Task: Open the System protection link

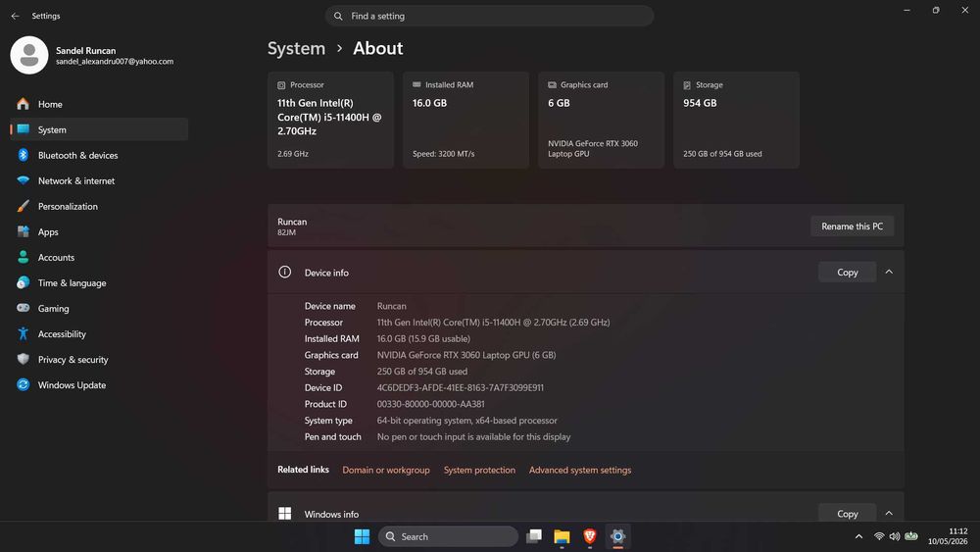Action: click(x=479, y=470)
